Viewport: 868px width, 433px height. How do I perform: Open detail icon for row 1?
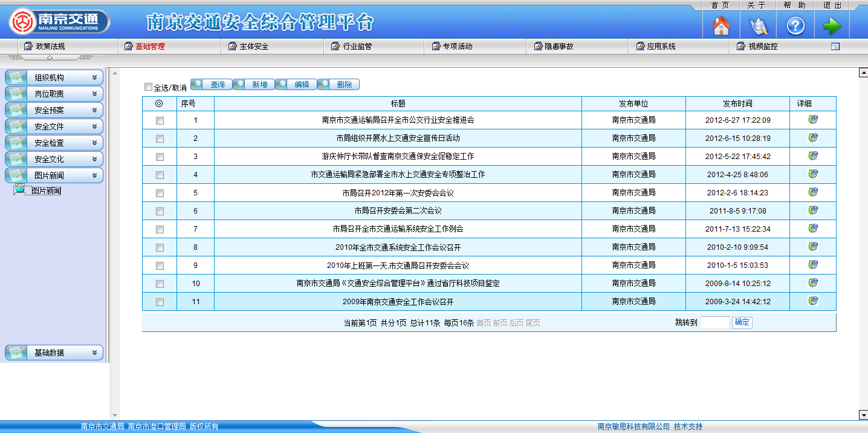pos(813,120)
